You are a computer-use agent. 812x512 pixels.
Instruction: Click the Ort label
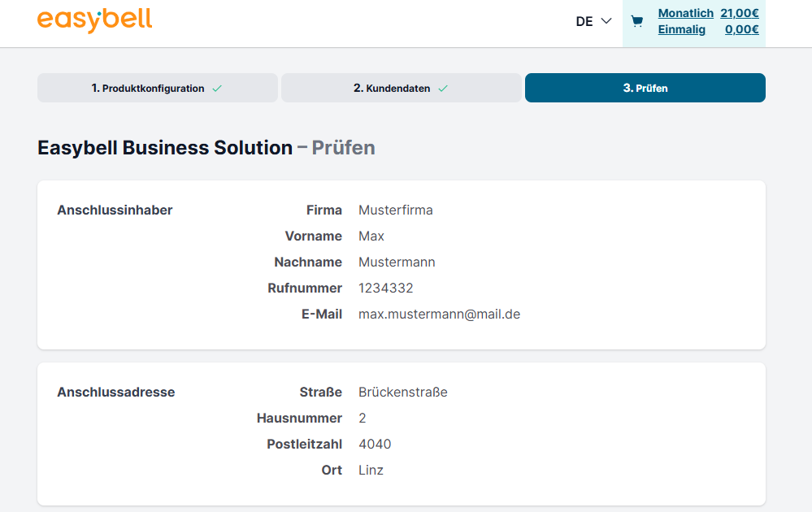click(x=332, y=470)
